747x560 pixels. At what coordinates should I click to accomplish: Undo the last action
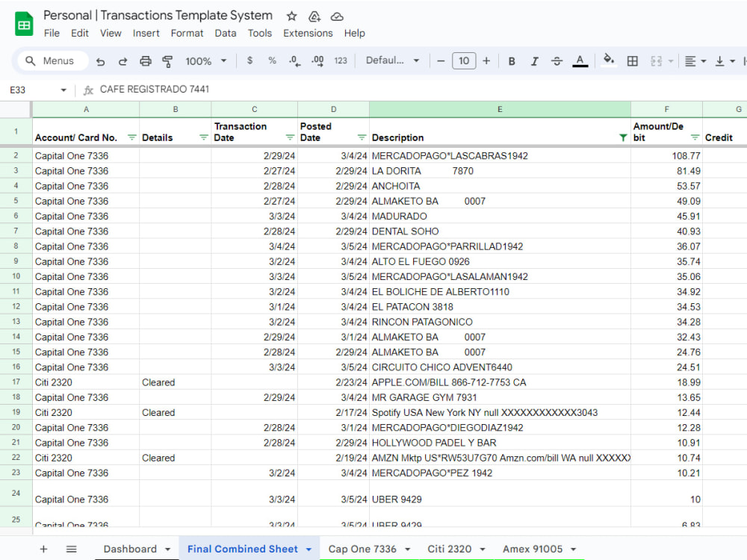coord(100,61)
